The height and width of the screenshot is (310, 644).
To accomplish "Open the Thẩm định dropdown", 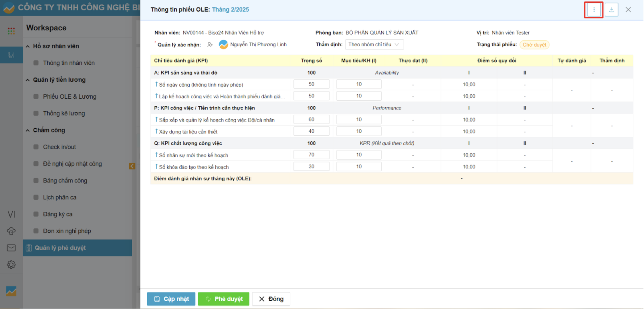I will (x=374, y=44).
